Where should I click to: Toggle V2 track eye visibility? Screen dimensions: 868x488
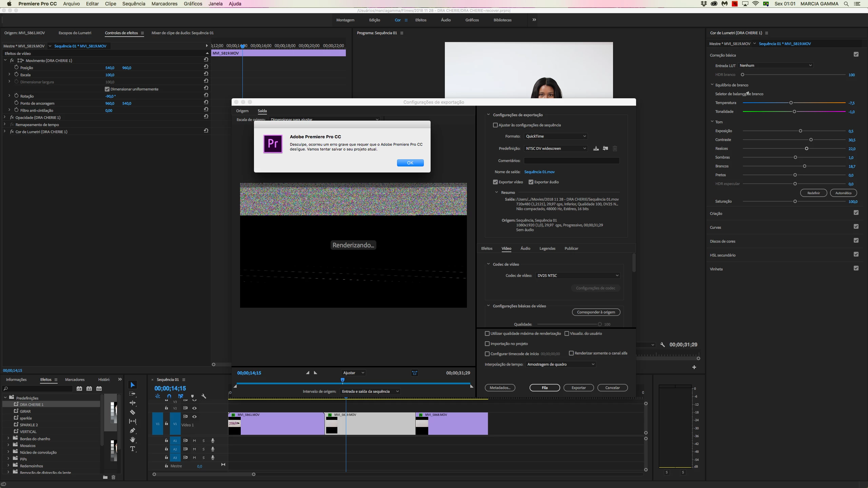pos(195,408)
